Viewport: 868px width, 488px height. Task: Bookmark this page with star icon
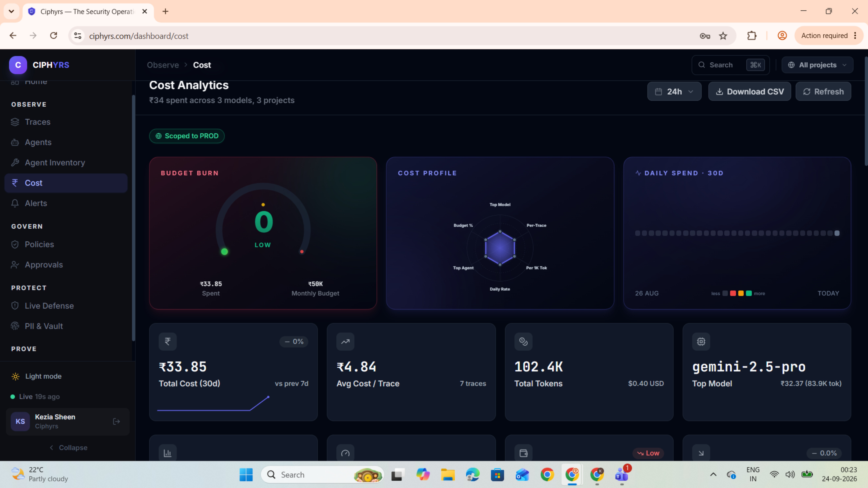(x=723, y=36)
